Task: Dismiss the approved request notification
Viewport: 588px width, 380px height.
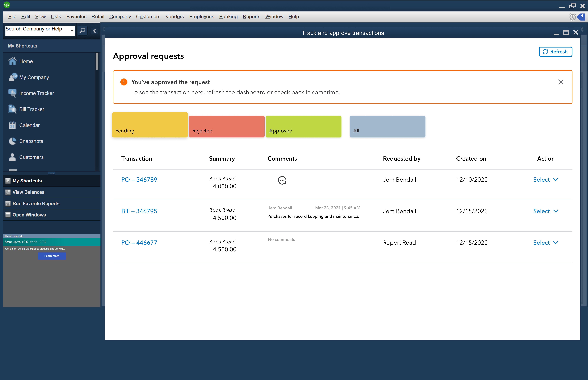Action: pos(560,82)
